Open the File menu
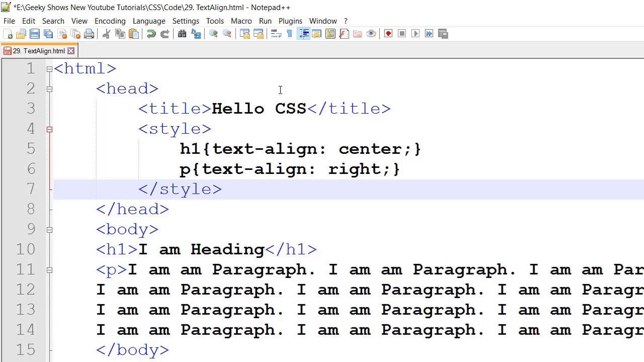Image resolution: width=644 pixels, height=362 pixels. tap(9, 21)
